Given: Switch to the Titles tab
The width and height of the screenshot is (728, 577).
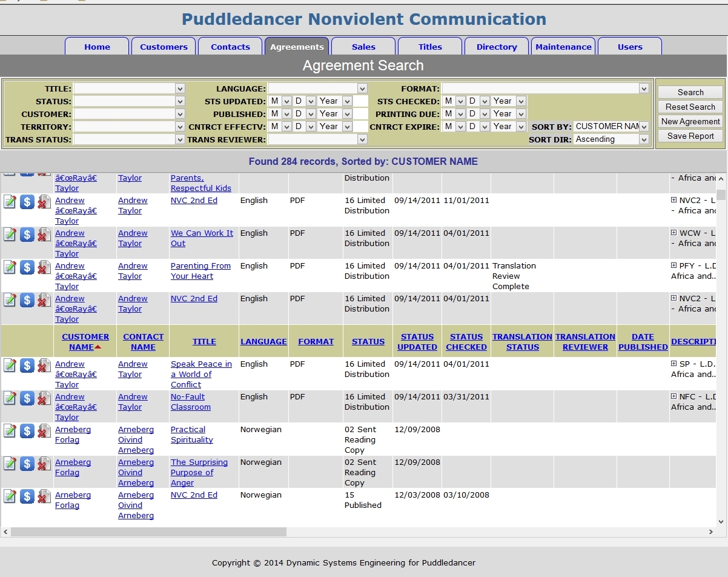Looking at the screenshot, I should point(430,47).
